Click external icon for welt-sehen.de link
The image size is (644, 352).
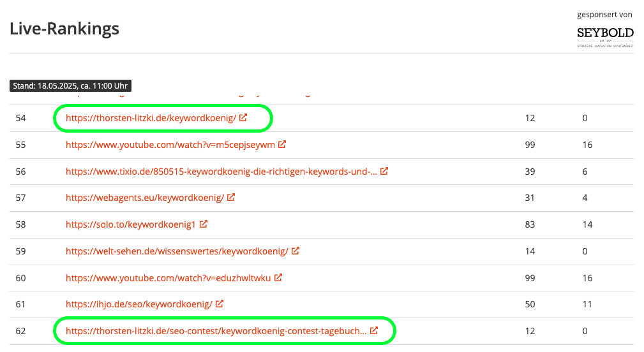296,250
